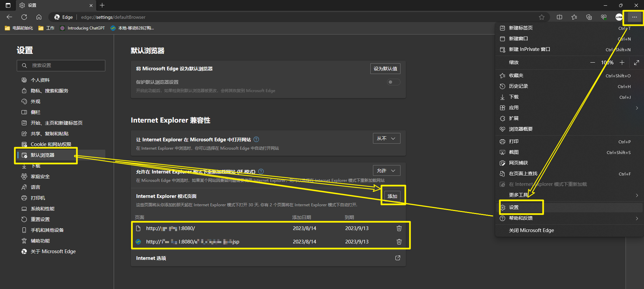The image size is (644, 289).
Task: Delete the second IE mode .jsp page
Action: (x=399, y=242)
